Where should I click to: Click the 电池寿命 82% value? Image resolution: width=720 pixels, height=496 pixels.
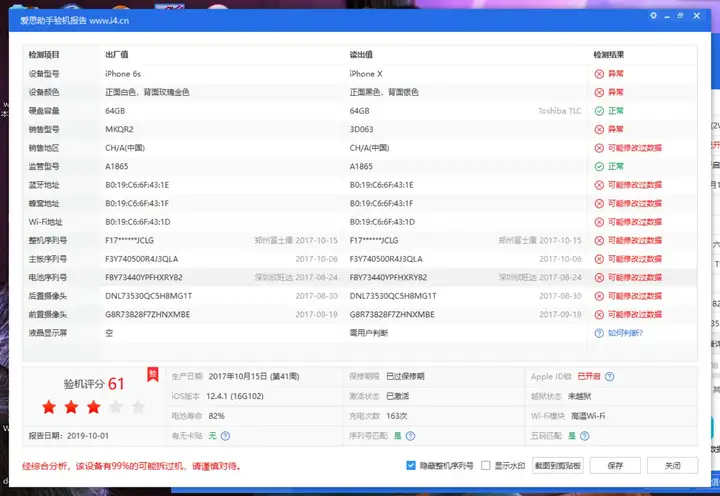pyautogui.click(x=217, y=416)
